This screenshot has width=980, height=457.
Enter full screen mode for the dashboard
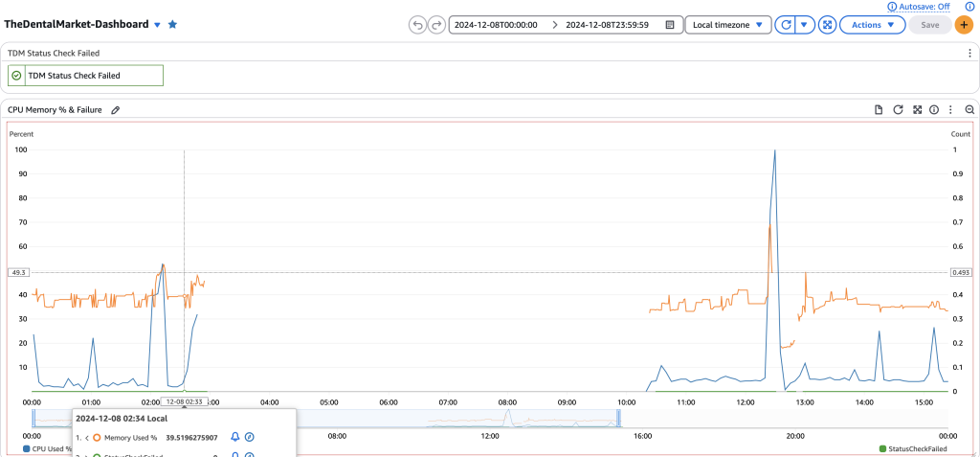(827, 25)
